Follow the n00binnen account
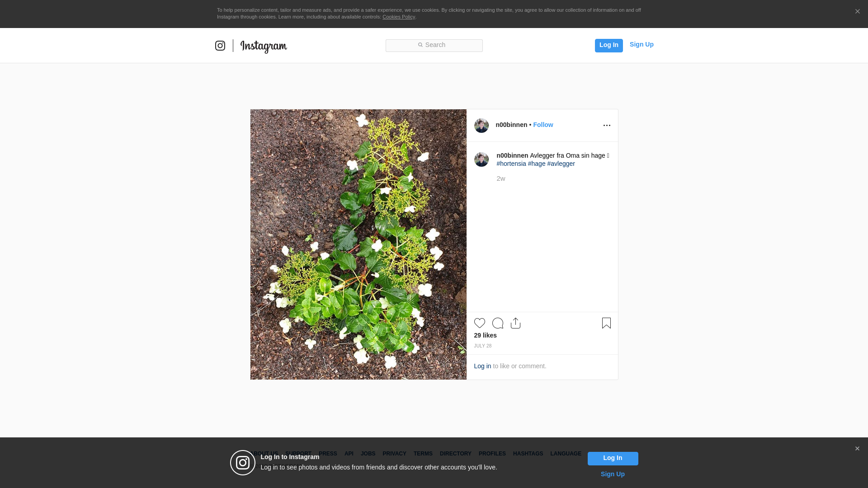This screenshot has height=488, width=868. point(543,125)
